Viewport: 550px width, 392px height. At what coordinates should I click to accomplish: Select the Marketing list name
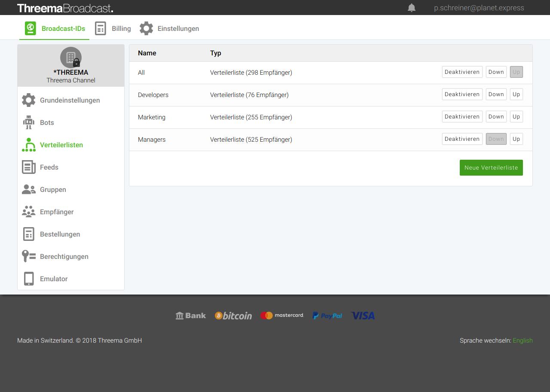(x=152, y=117)
